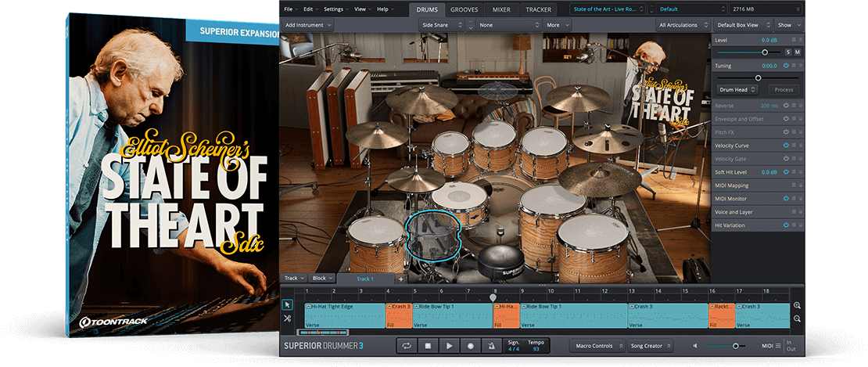Open the Add Instrument dropdown

click(x=307, y=25)
